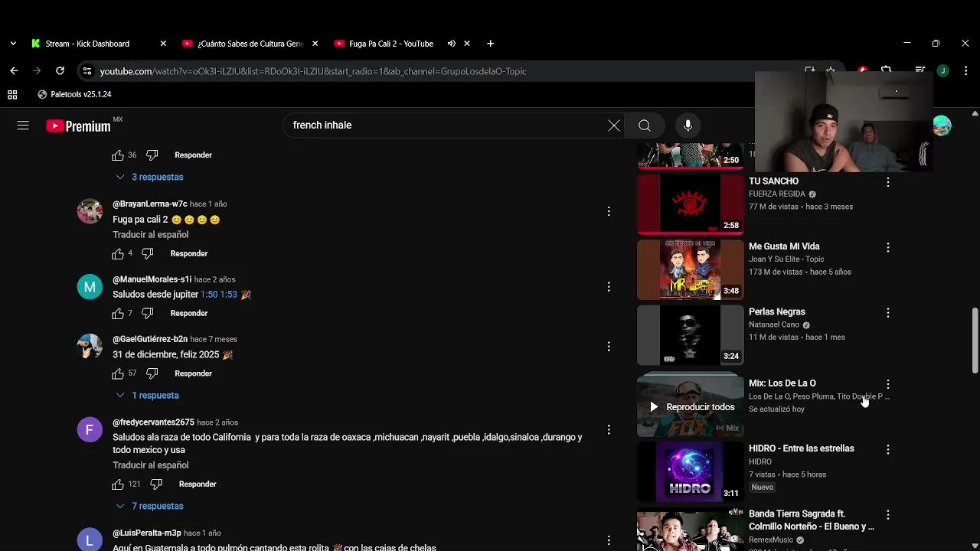Open the YouTube guide hamburger menu
The width and height of the screenshot is (980, 551).
[x=23, y=126]
